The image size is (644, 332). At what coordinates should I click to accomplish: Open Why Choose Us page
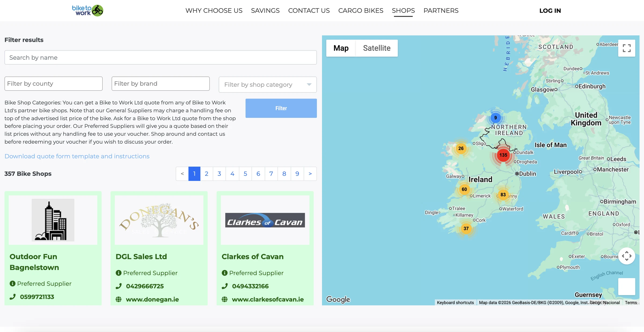(214, 10)
